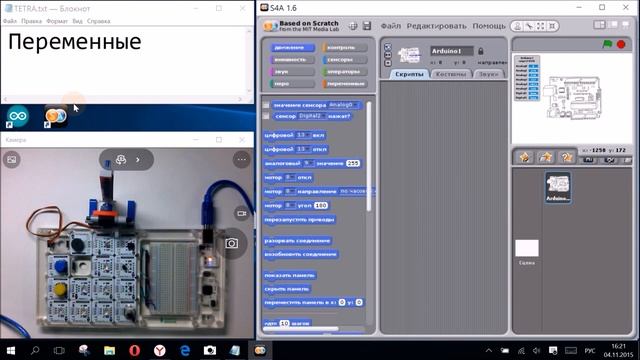This screenshot has height=360, width=640.
Task: Switch to full stage layout icon
Action: [x=613, y=25]
